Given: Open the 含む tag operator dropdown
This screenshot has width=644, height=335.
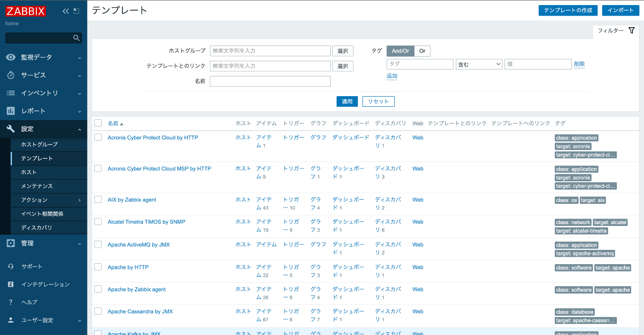Looking at the screenshot, I should pyautogui.click(x=479, y=64).
